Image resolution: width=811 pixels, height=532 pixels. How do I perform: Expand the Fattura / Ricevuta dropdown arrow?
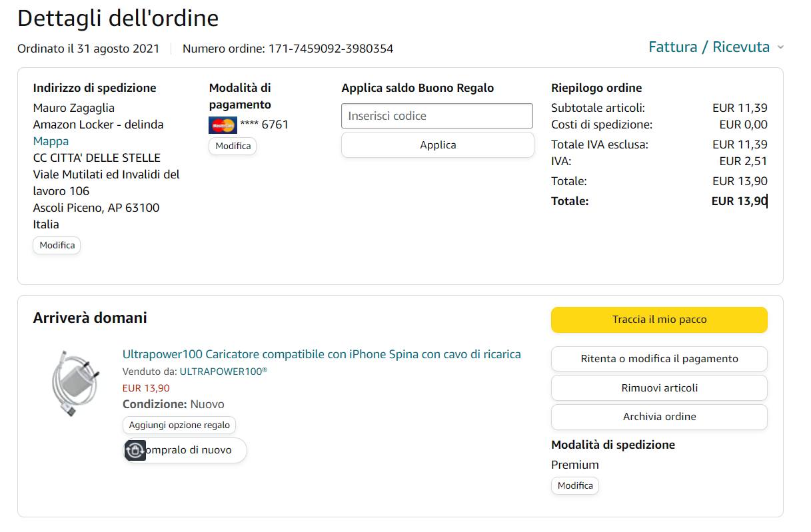pos(780,47)
